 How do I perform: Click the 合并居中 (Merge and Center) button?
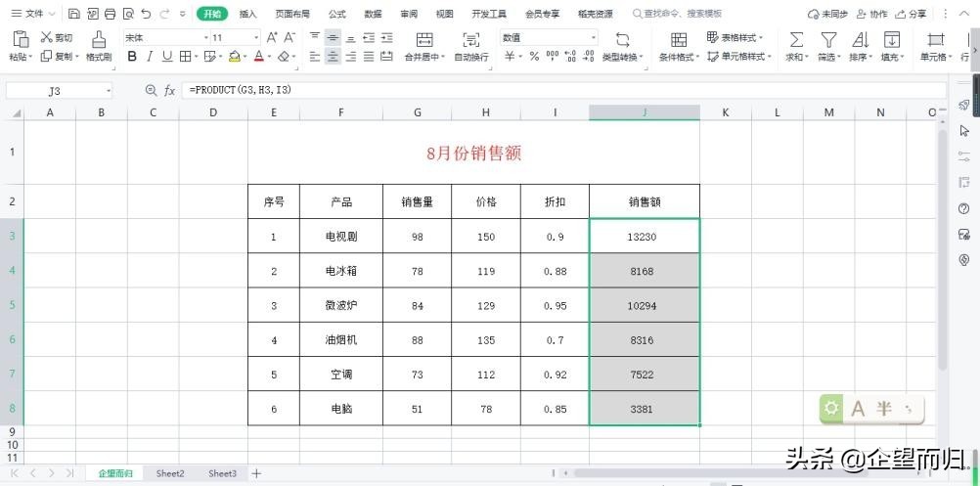pos(424,46)
